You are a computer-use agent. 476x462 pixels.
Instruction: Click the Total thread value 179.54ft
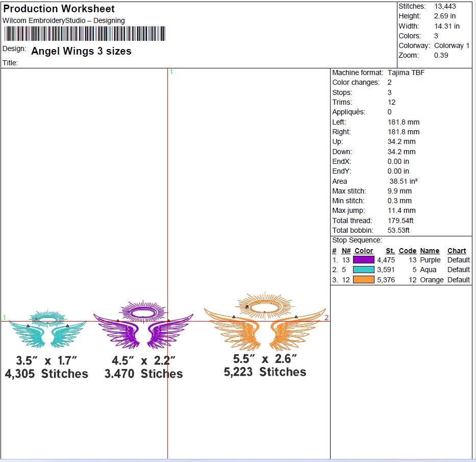(x=400, y=221)
